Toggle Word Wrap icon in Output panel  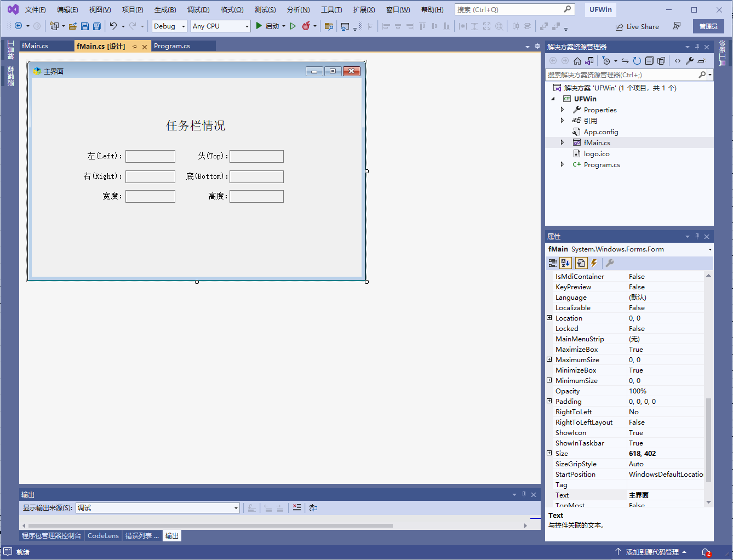pos(313,508)
